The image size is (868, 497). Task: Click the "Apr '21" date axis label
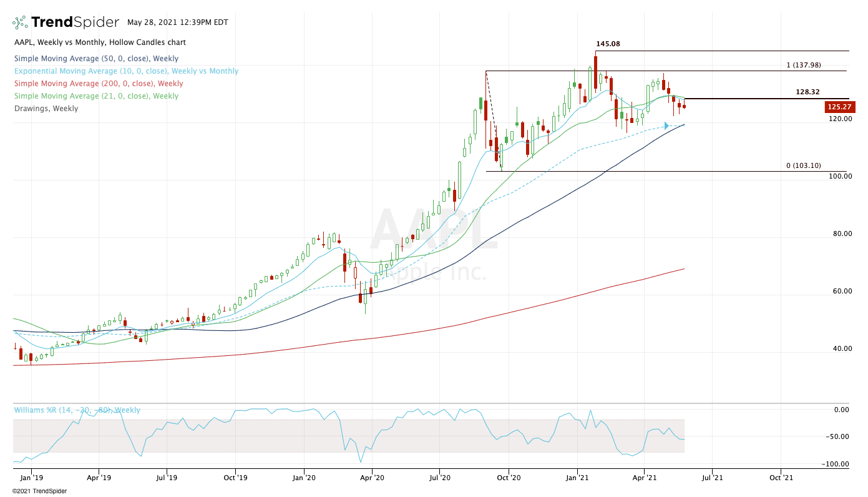(644, 478)
